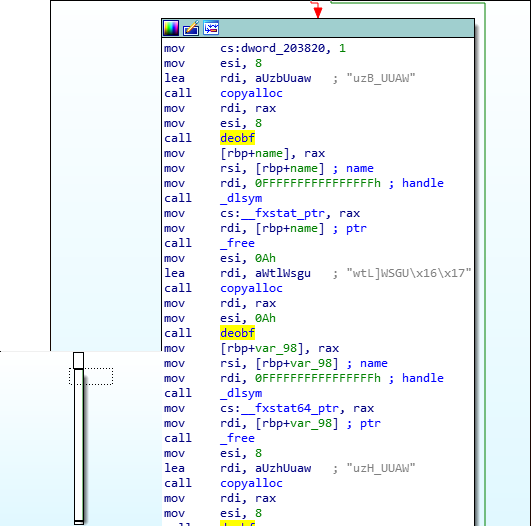Click the "wtL]WSGU\x16\x17" comment
Screen dimensions: 532x527
409,273
